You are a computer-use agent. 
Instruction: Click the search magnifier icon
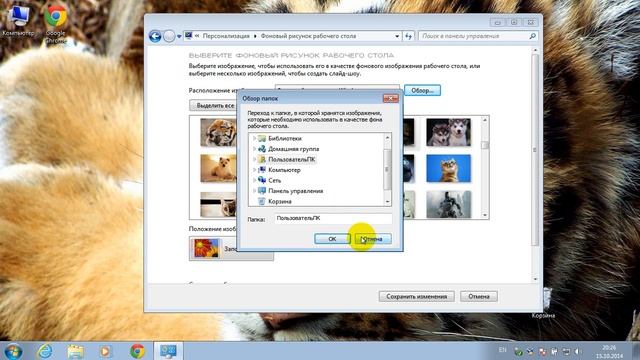pyautogui.click(x=532, y=36)
